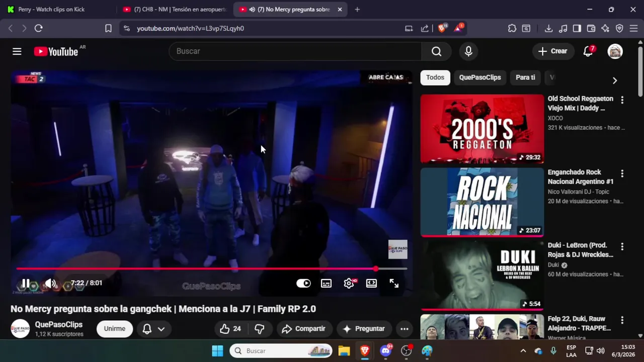
Task: Show hidden system tray icons
Action: point(523,350)
